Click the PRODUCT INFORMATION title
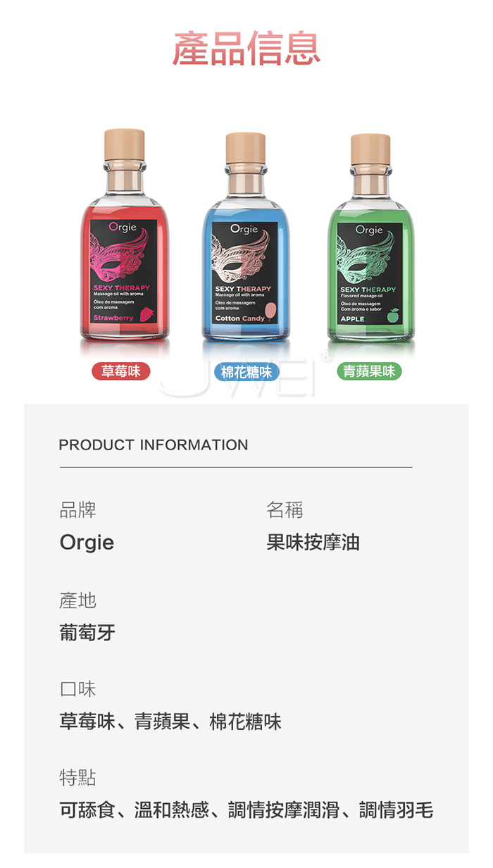 [x=154, y=445]
